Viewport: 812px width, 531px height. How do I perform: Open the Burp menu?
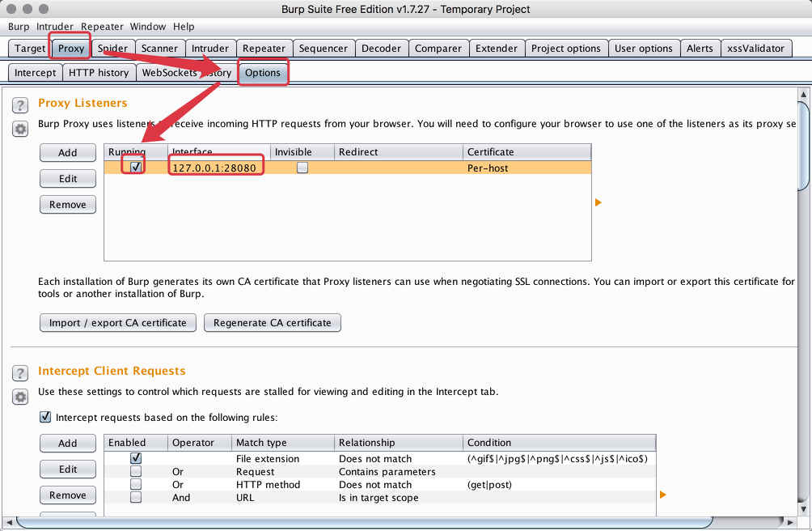(x=19, y=27)
